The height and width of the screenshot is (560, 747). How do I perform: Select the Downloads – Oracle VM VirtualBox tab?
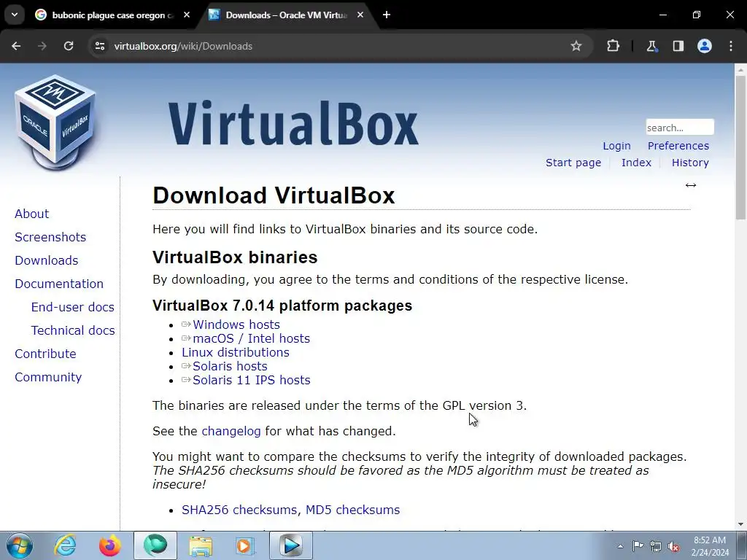pos(286,15)
